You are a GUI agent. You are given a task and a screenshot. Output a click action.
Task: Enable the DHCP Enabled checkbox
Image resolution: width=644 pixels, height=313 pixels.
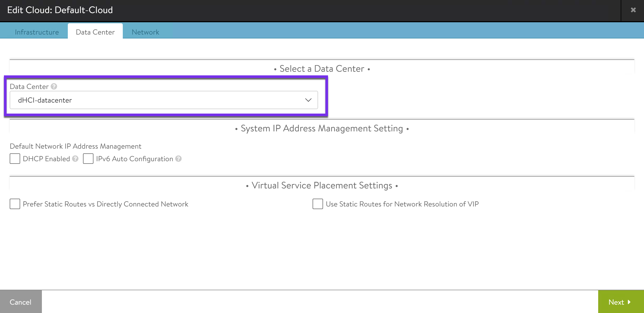click(x=15, y=159)
